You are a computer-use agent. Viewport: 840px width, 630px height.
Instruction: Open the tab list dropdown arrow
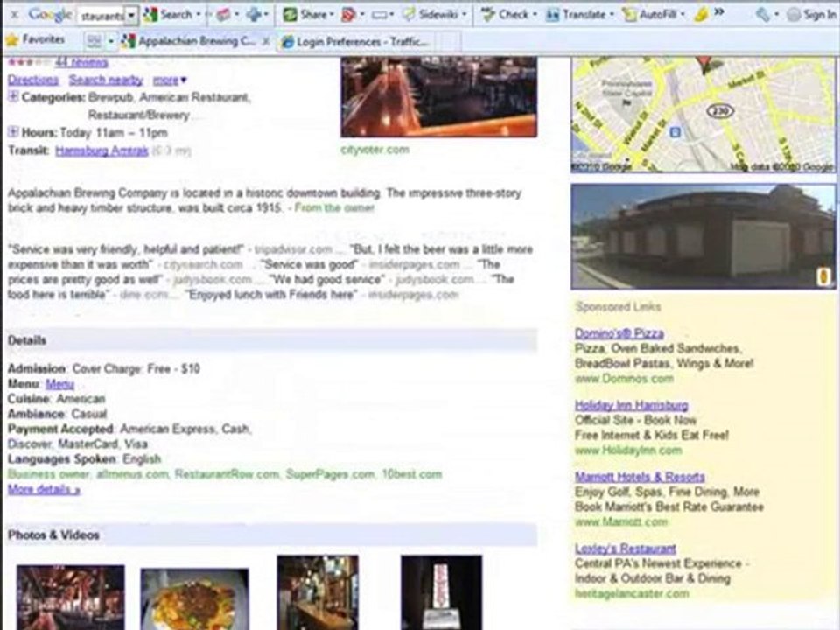111,41
